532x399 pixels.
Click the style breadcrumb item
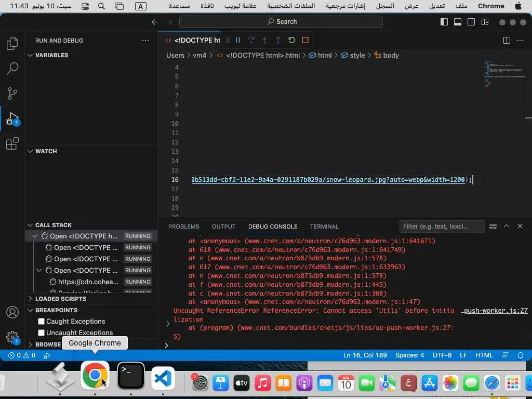pyautogui.click(x=353, y=55)
